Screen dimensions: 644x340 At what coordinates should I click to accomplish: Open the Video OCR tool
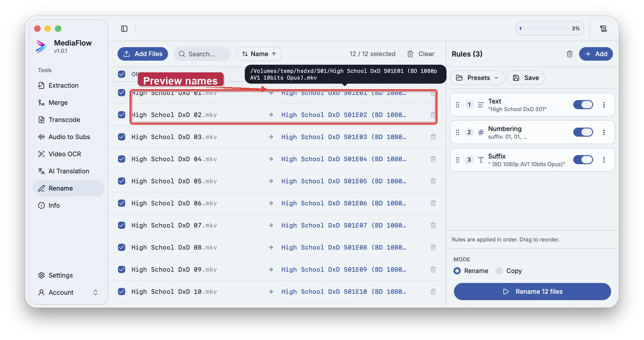[x=68, y=154]
